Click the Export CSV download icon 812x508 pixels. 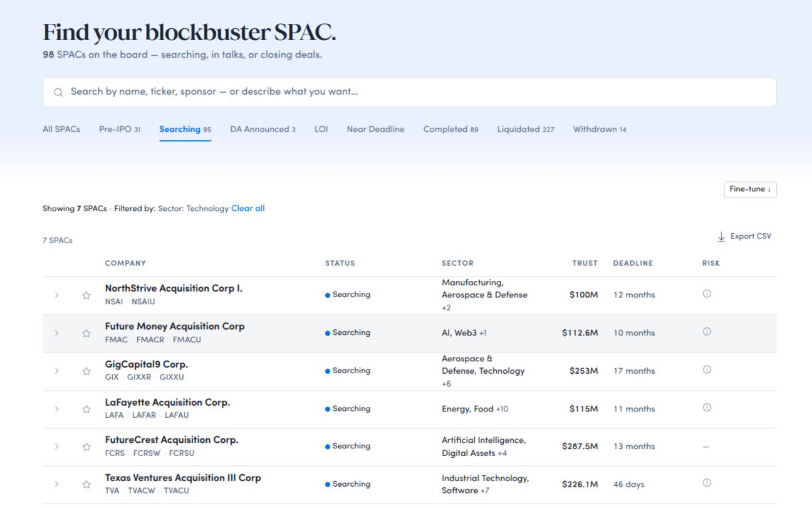pos(722,237)
